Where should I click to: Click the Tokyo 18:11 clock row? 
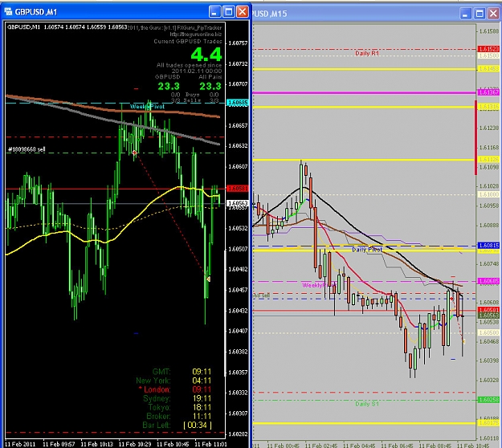(x=180, y=407)
